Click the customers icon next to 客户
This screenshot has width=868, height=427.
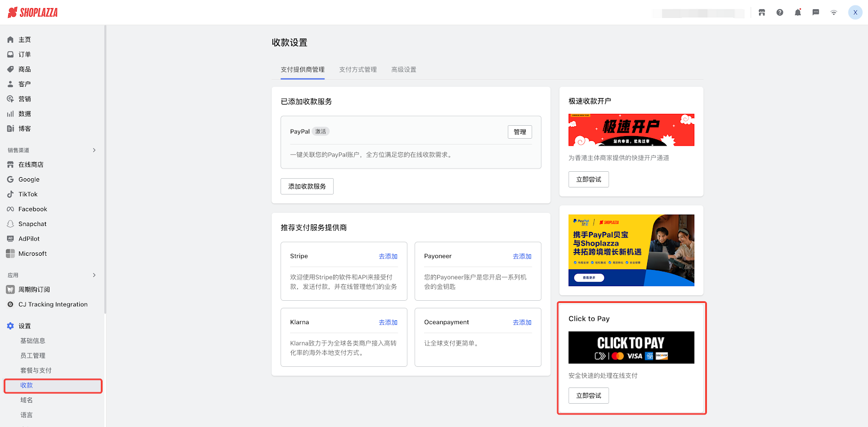[10, 84]
